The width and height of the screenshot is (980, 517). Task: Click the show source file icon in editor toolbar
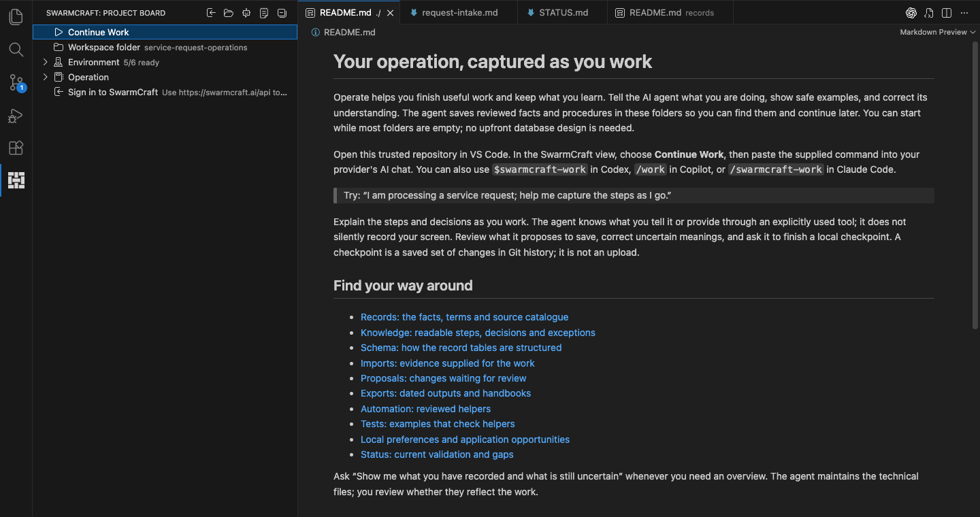coord(929,13)
